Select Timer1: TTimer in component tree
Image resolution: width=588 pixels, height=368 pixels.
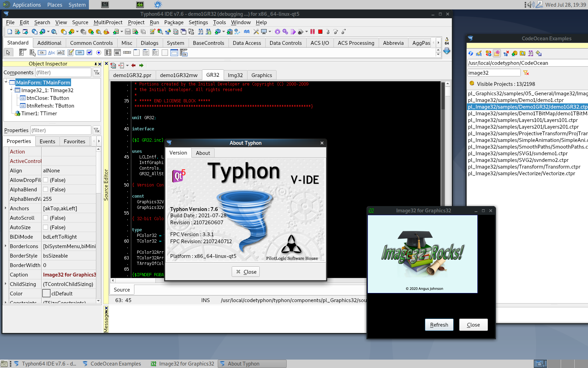(x=39, y=114)
